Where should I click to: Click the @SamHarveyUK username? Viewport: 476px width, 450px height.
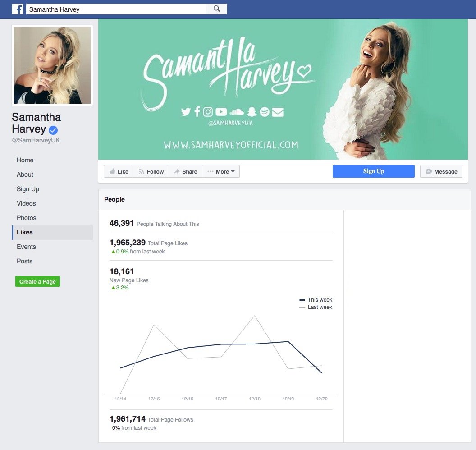coord(36,140)
